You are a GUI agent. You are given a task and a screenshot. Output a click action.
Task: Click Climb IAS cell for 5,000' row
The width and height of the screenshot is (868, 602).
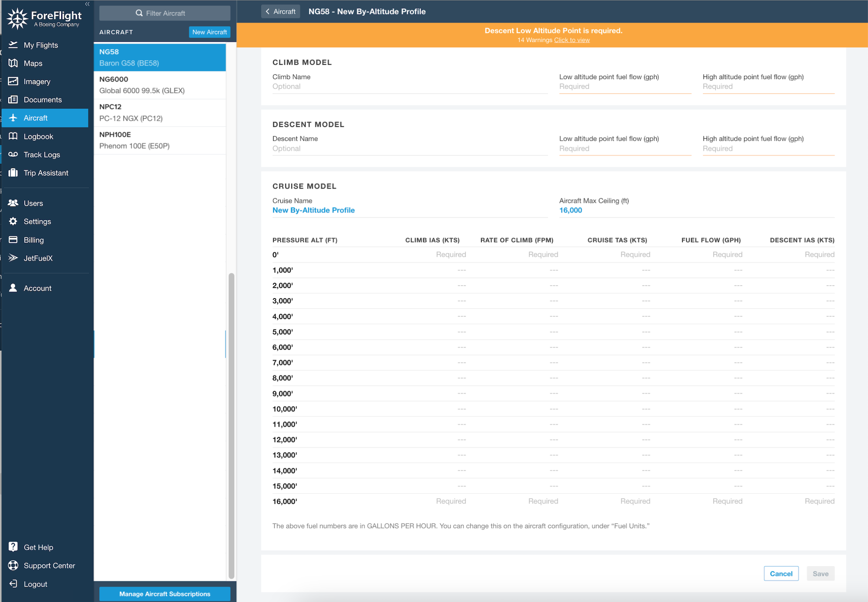[462, 332]
